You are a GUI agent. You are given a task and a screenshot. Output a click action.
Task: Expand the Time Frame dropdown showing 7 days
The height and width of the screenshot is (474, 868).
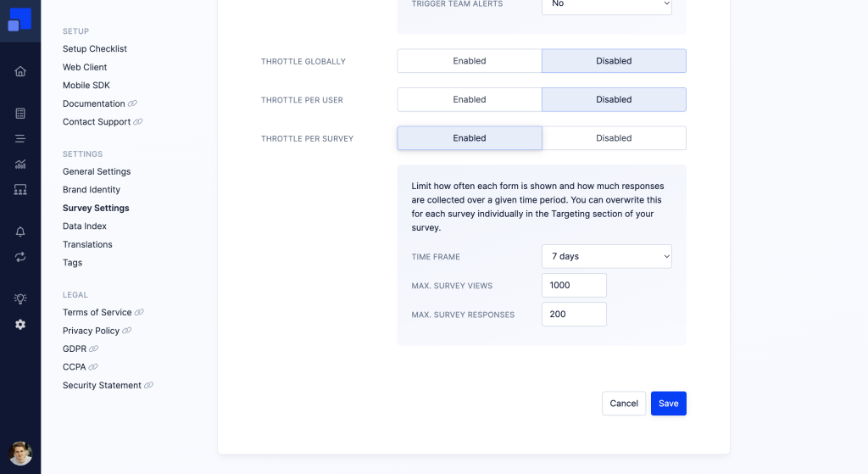coord(607,256)
